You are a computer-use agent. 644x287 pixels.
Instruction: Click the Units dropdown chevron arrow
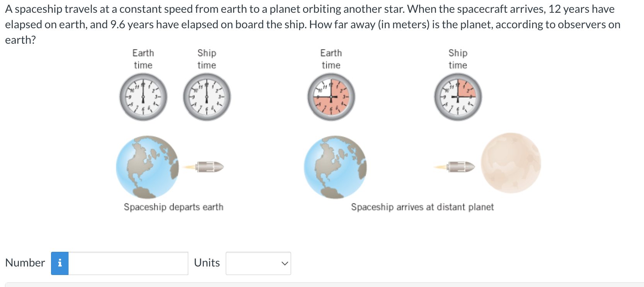coord(284,263)
